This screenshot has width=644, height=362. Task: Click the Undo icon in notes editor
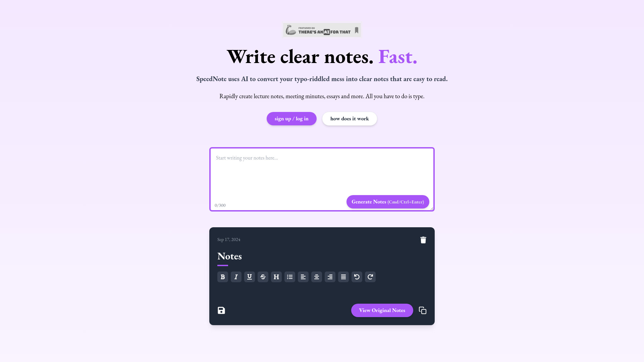click(x=357, y=277)
